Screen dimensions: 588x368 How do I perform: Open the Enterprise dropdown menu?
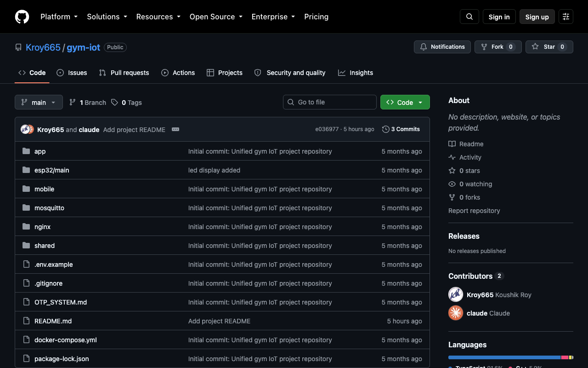pyautogui.click(x=274, y=17)
